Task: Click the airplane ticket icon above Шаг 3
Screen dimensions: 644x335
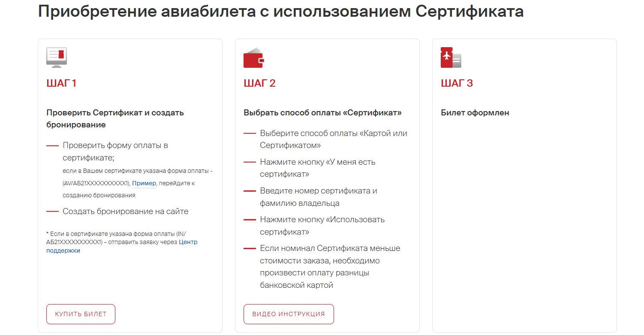Action: click(x=451, y=57)
